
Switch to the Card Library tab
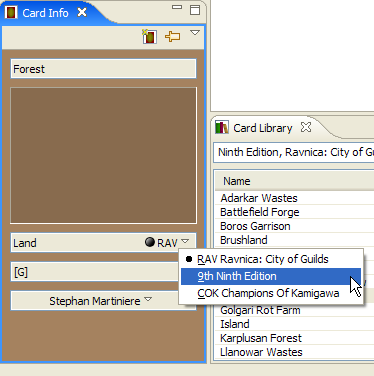click(263, 128)
